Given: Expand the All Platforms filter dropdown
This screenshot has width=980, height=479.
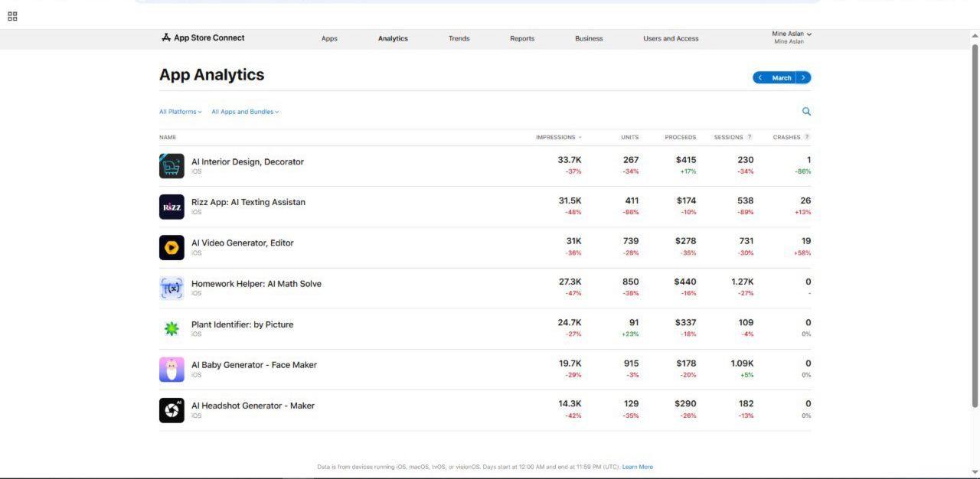Looking at the screenshot, I should (180, 112).
